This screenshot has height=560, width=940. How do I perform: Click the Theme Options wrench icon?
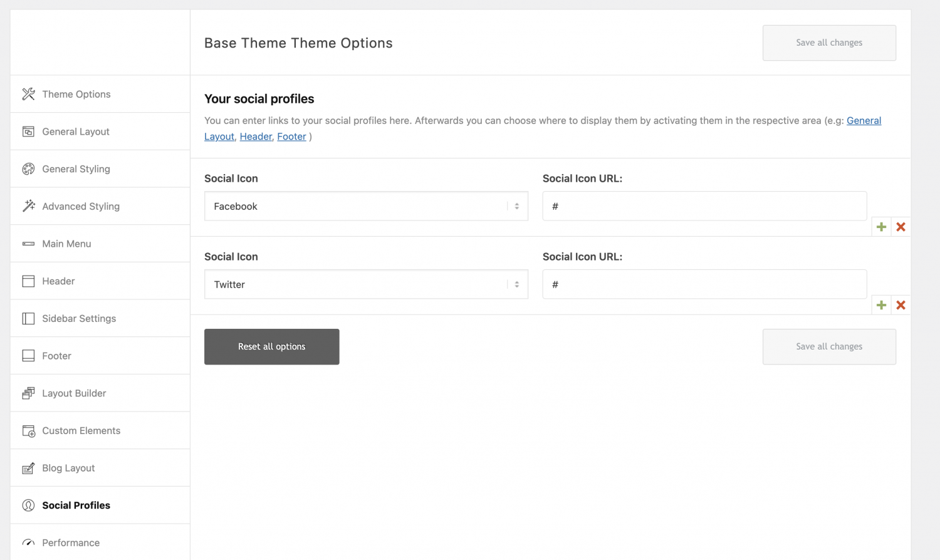coord(28,93)
